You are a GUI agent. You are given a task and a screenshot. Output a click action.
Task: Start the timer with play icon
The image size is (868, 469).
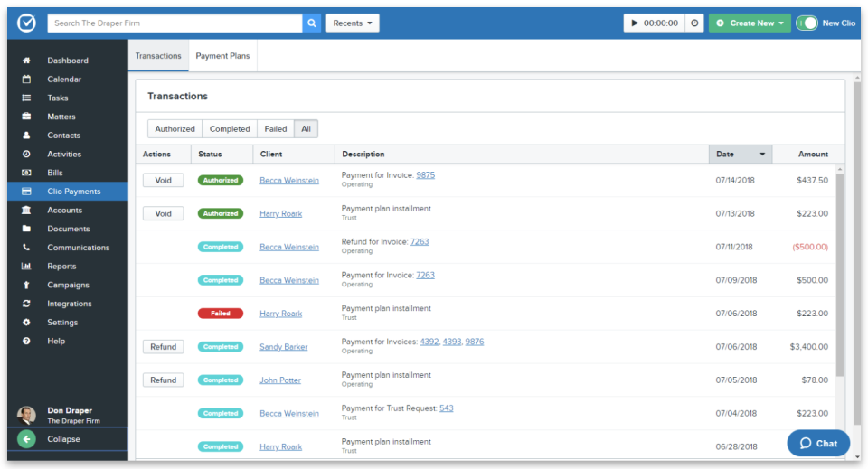pyautogui.click(x=635, y=23)
